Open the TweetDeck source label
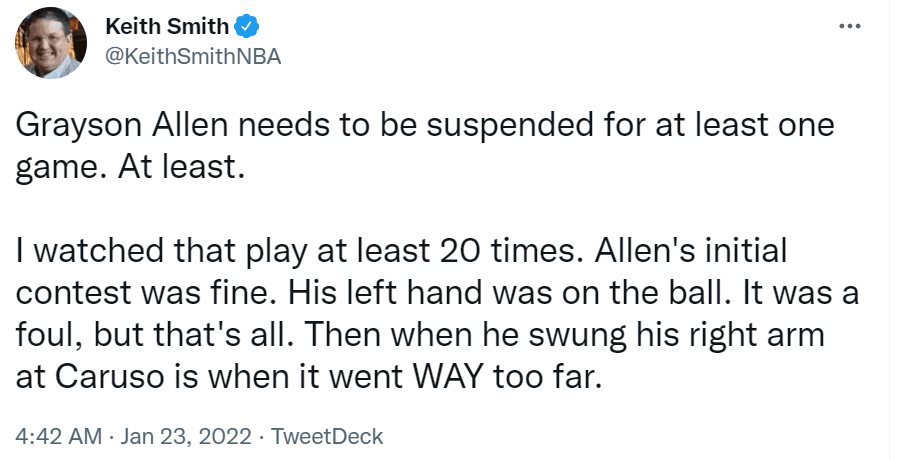Screen dimensions: 915x461 point(328,437)
